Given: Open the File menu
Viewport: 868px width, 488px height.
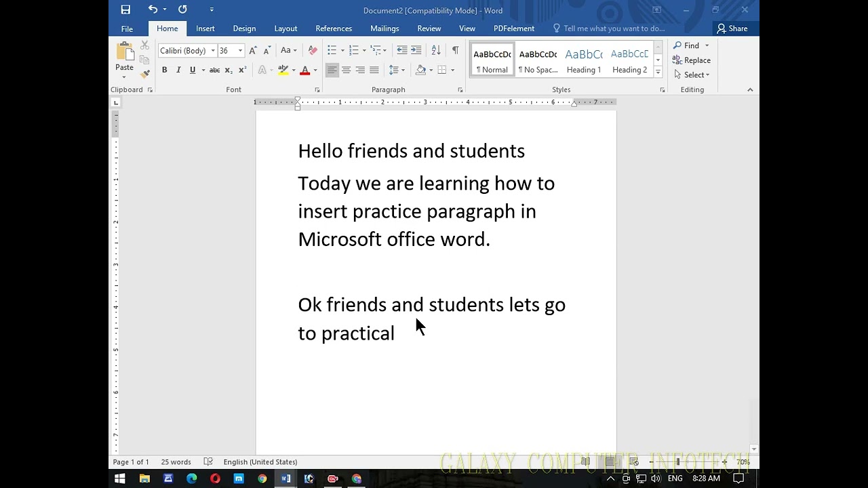Looking at the screenshot, I should pyautogui.click(x=127, y=28).
